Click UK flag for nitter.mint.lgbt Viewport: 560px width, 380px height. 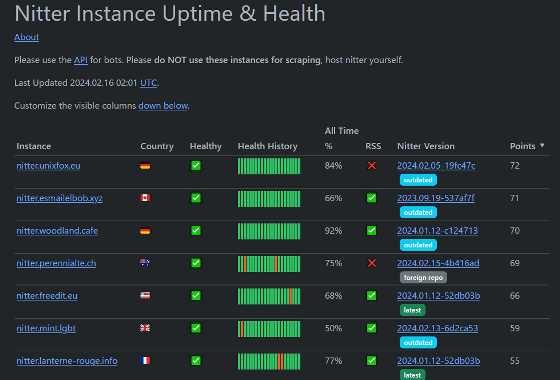tap(145, 328)
